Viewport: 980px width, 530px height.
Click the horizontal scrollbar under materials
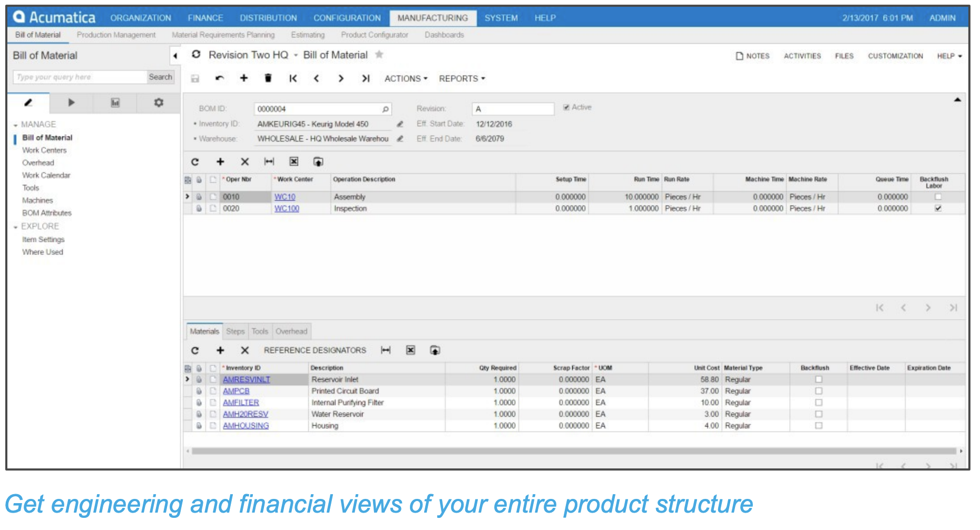coord(573,451)
